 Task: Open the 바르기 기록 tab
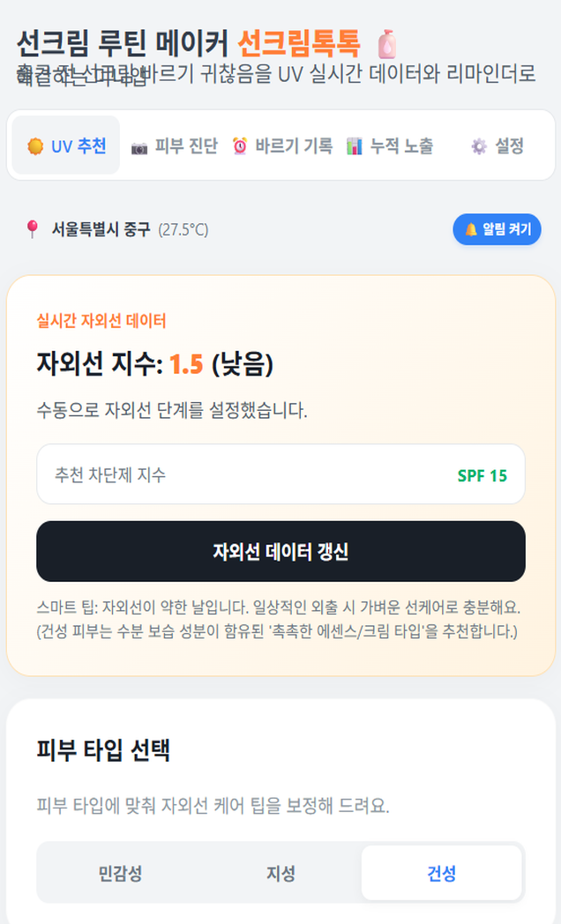click(x=283, y=145)
